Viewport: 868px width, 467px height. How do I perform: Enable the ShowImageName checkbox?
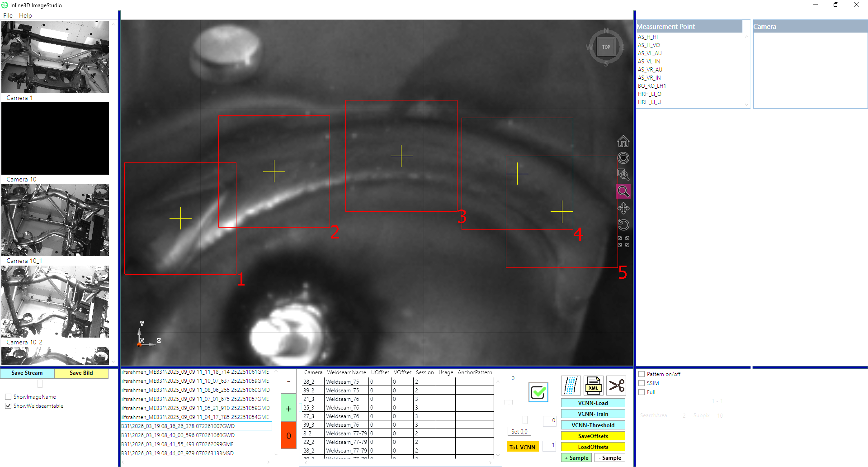click(8, 397)
